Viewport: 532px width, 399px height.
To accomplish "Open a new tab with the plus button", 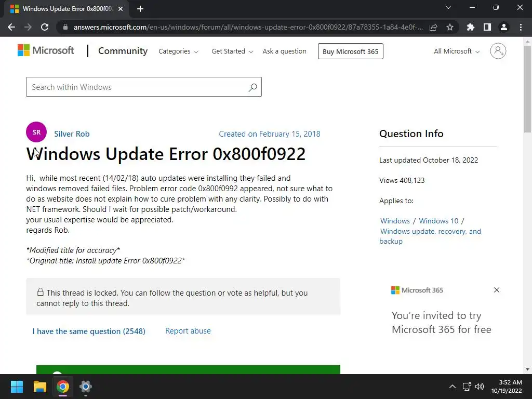I will 140,9.
